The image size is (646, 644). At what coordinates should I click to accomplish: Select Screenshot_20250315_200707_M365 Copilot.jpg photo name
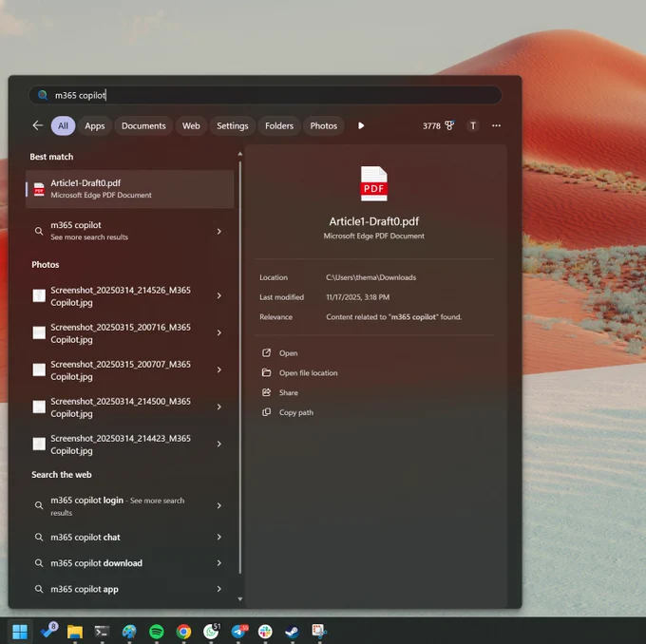(x=121, y=370)
